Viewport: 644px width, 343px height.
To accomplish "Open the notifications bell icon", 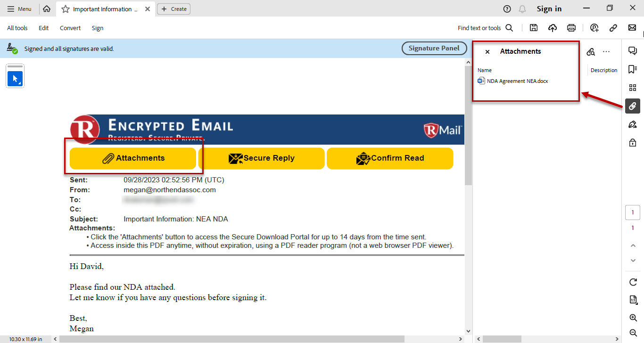I will click(x=522, y=9).
